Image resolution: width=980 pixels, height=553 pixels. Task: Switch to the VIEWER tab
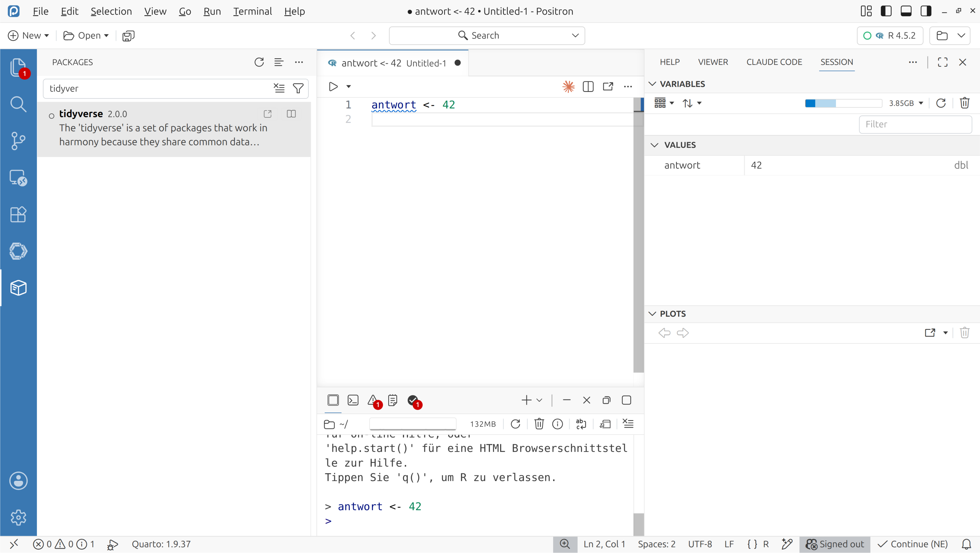click(713, 62)
